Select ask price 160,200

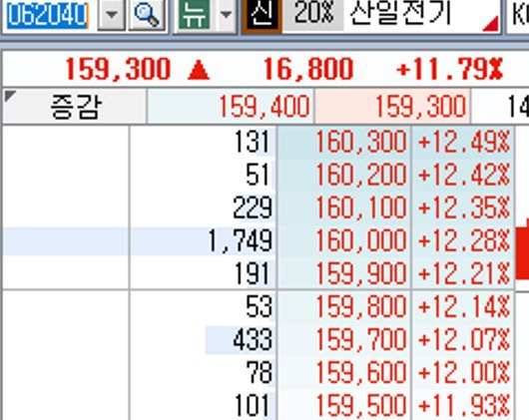(361, 175)
